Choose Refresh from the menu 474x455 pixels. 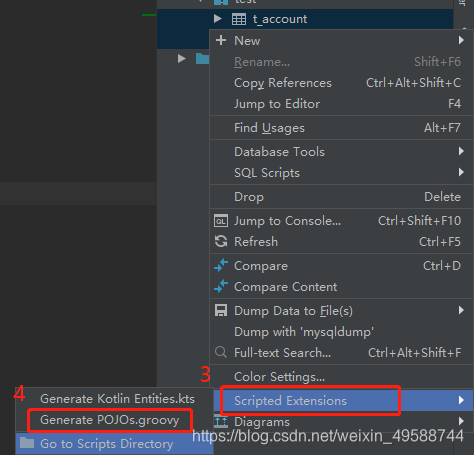(341, 242)
